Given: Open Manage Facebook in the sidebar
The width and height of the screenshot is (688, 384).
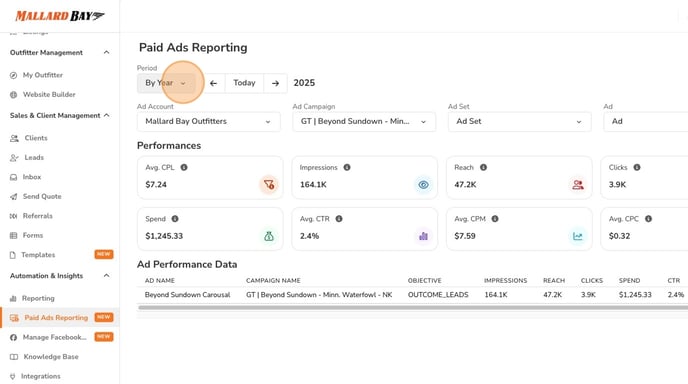Looking at the screenshot, I should 54,337.
